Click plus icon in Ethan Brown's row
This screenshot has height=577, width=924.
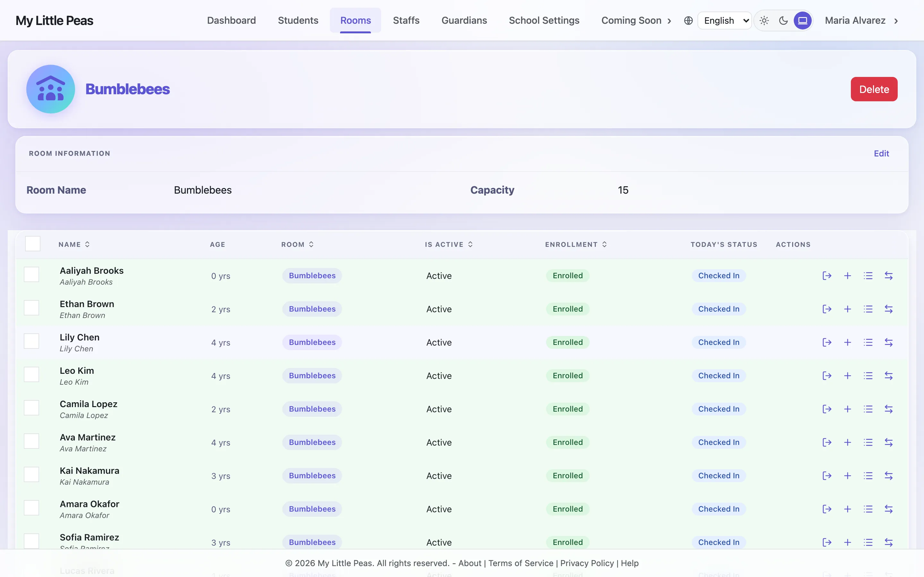click(847, 309)
